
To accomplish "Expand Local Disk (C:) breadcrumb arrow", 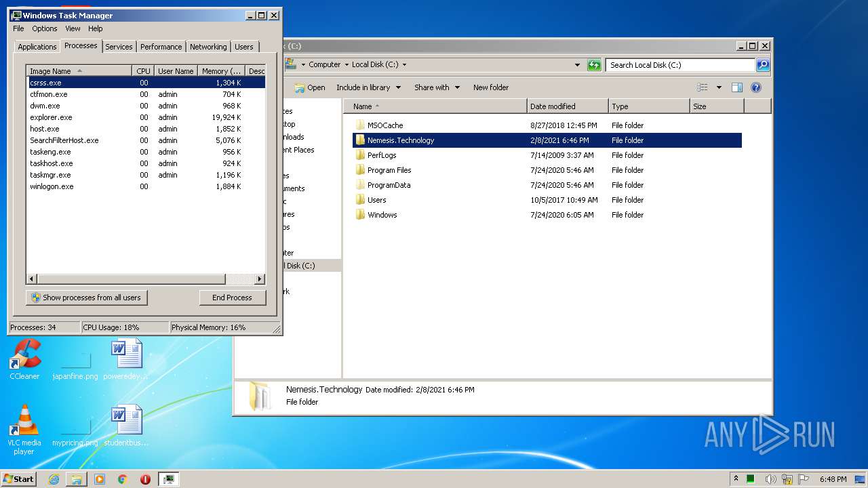I will pyautogui.click(x=405, y=65).
